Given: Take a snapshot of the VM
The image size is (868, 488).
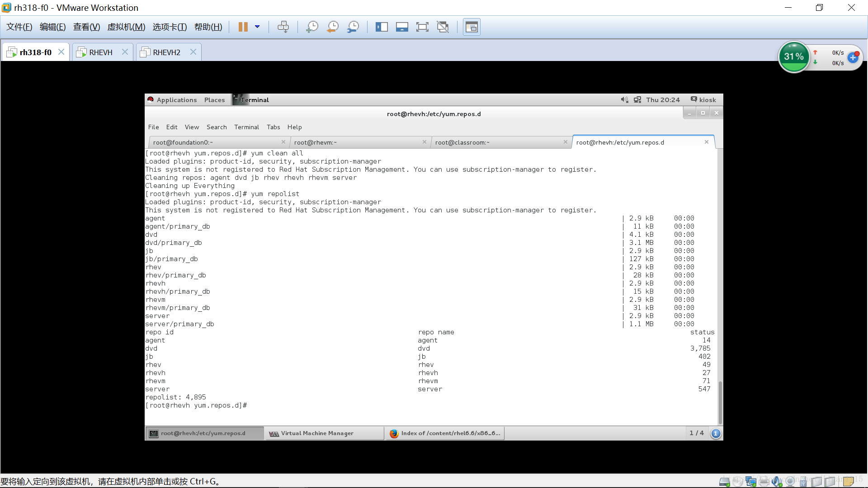Looking at the screenshot, I should [312, 27].
